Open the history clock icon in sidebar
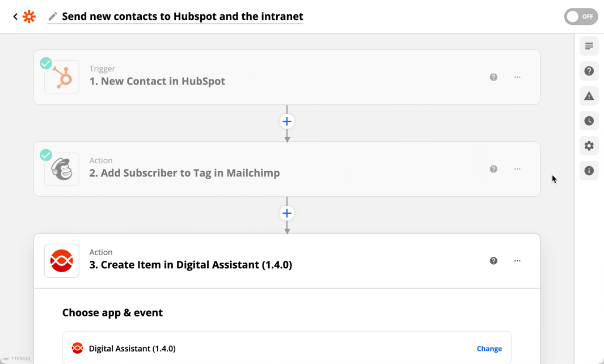 tap(589, 121)
